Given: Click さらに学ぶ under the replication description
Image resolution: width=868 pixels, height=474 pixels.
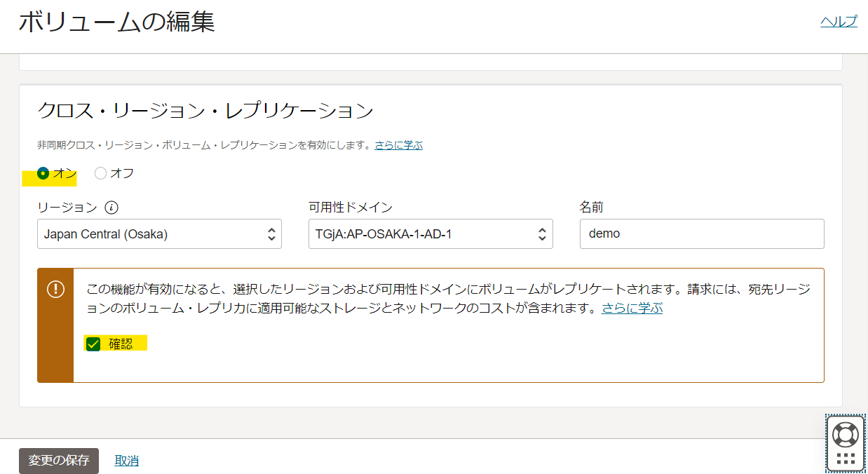Looking at the screenshot, I should pos(398,145).
